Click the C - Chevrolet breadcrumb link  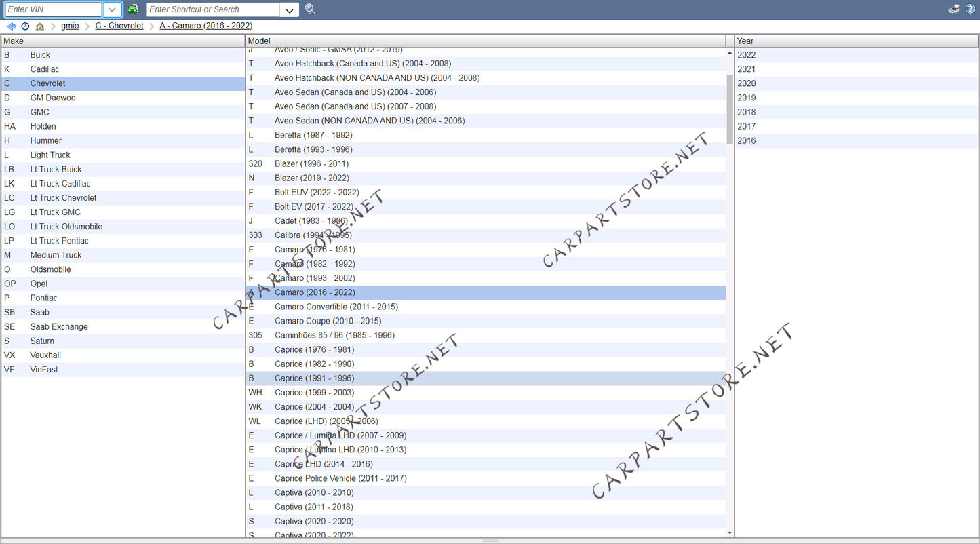pos(119,26)
